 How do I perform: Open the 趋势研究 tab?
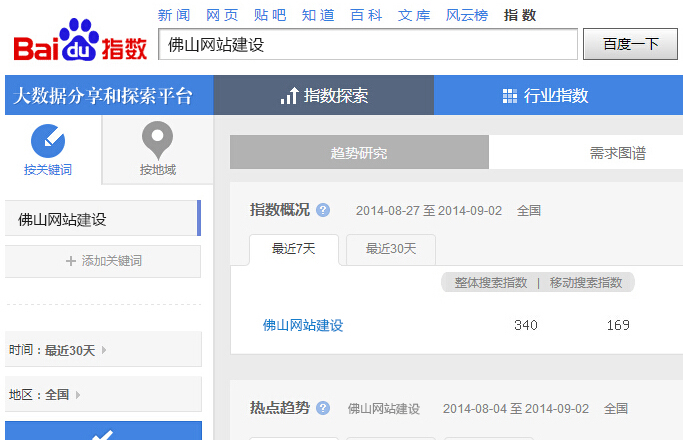[x=359, y=153]
